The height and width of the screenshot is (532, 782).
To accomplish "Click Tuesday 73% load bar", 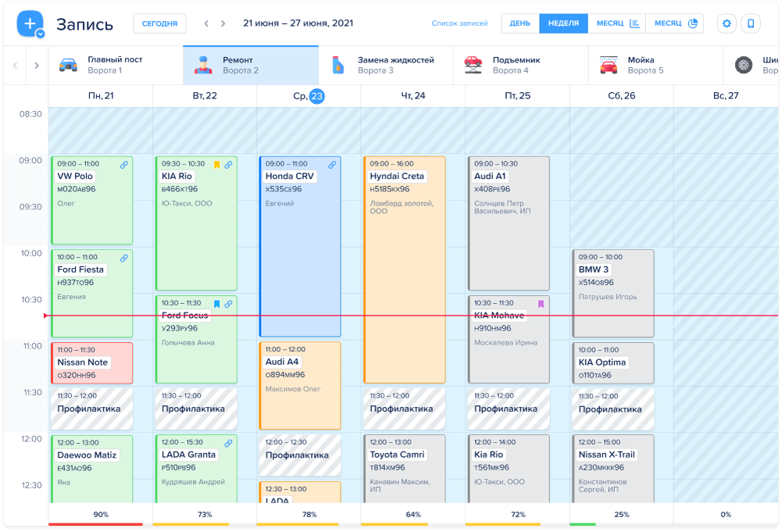I will pos(191,524).
